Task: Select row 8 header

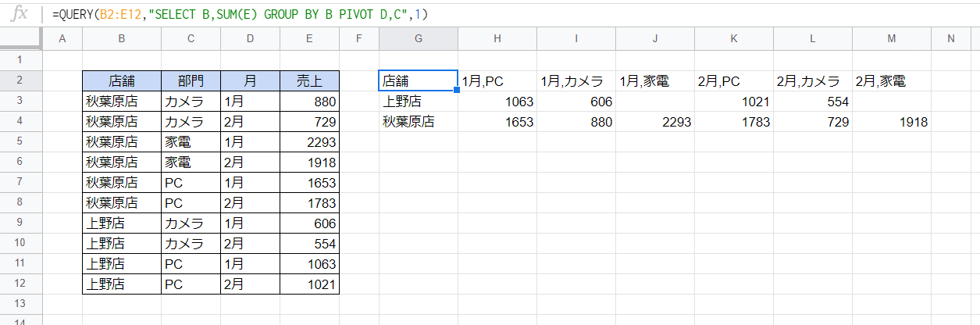Action: coord(21,202)
